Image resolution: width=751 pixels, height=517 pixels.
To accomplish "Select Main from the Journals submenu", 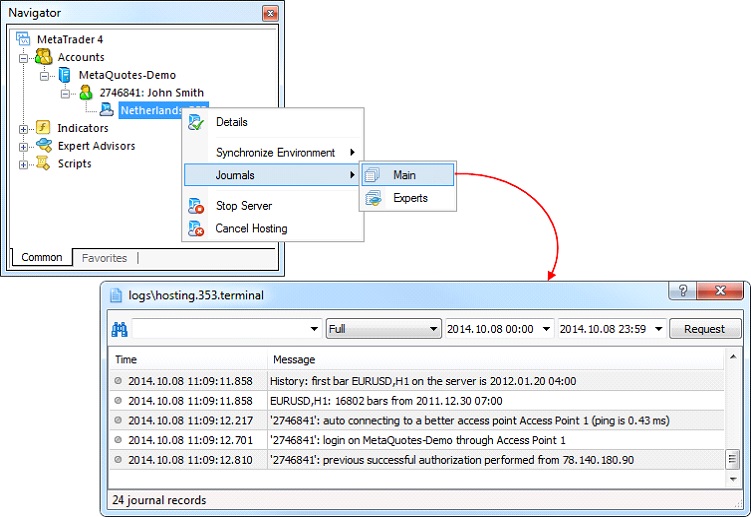I will pos(405,175).
